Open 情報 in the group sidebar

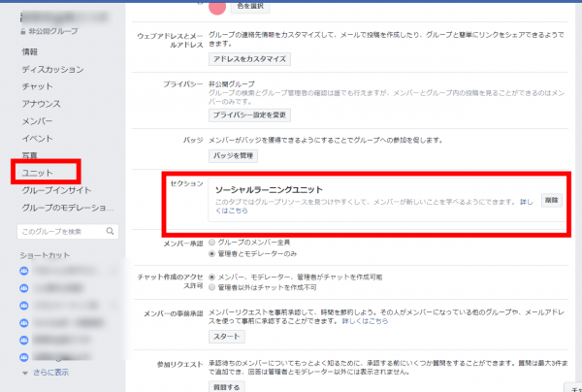(30, 52)
